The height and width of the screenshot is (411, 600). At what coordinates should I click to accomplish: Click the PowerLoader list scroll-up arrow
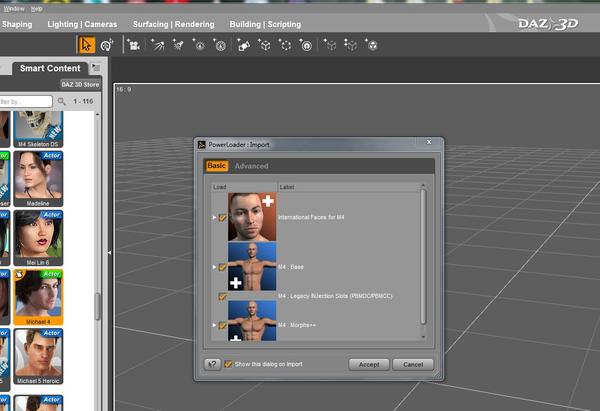423,186
